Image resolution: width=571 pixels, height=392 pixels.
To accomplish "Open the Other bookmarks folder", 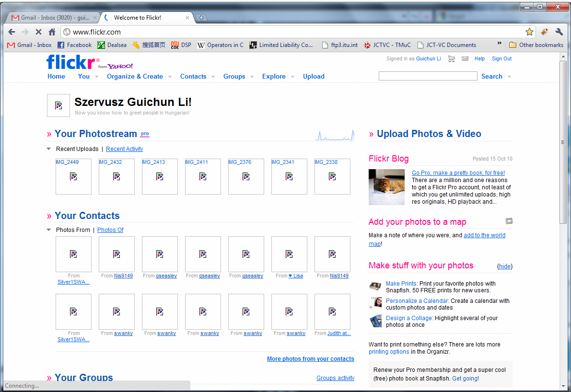I will coord(536,45).
